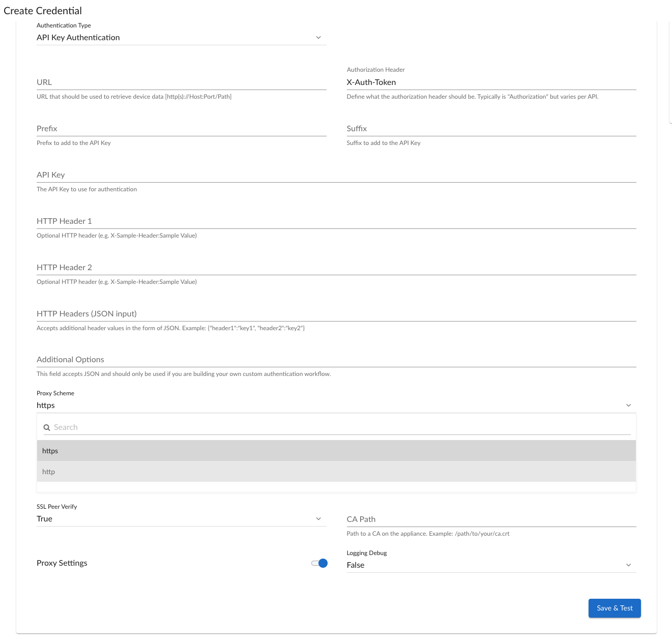Click the HTTP Headers (JSON input) field
This screenshot has width=672, height=641.
coord(336,314)
